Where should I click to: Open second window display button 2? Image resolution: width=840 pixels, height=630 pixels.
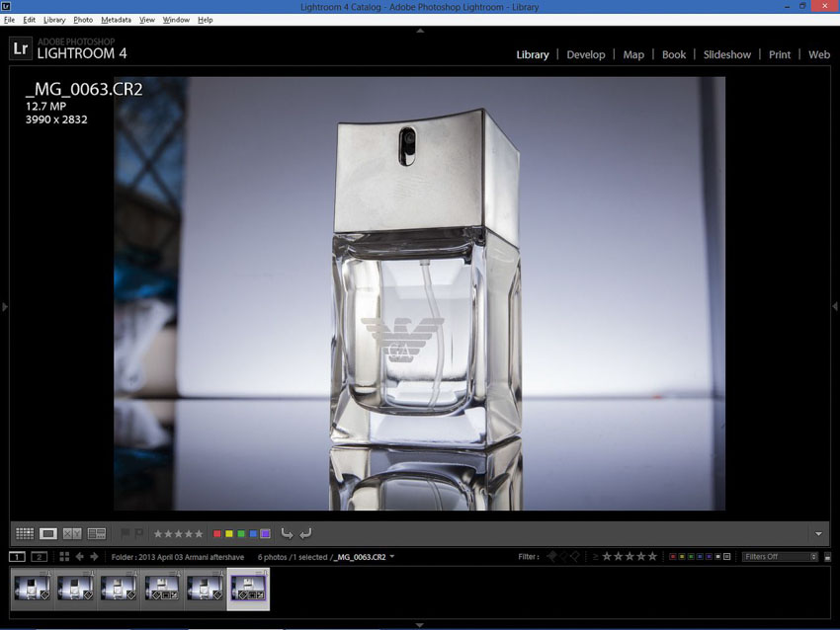pos(40,557)
